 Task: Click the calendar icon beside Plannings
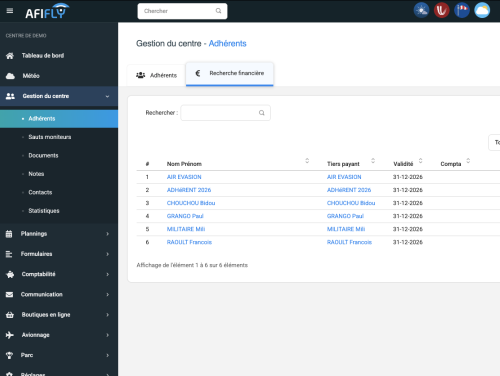tap(9, 234)
